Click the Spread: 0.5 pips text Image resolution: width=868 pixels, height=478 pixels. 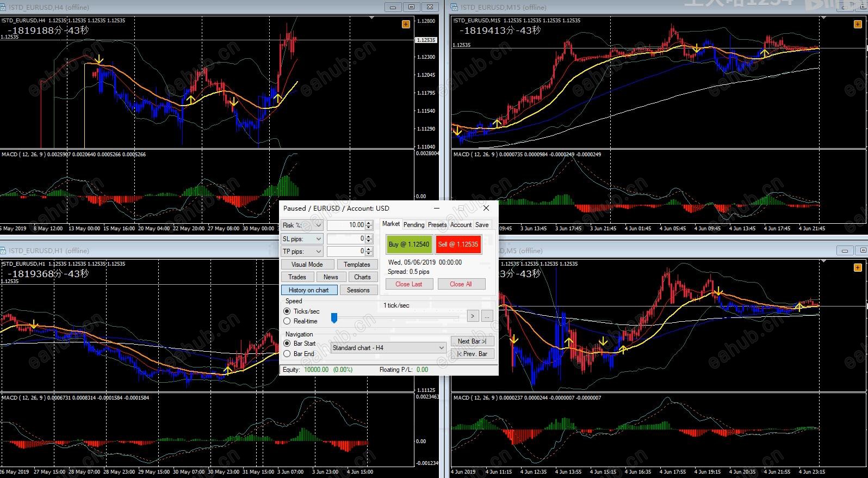pyautogui.click(x=408, y=272)
